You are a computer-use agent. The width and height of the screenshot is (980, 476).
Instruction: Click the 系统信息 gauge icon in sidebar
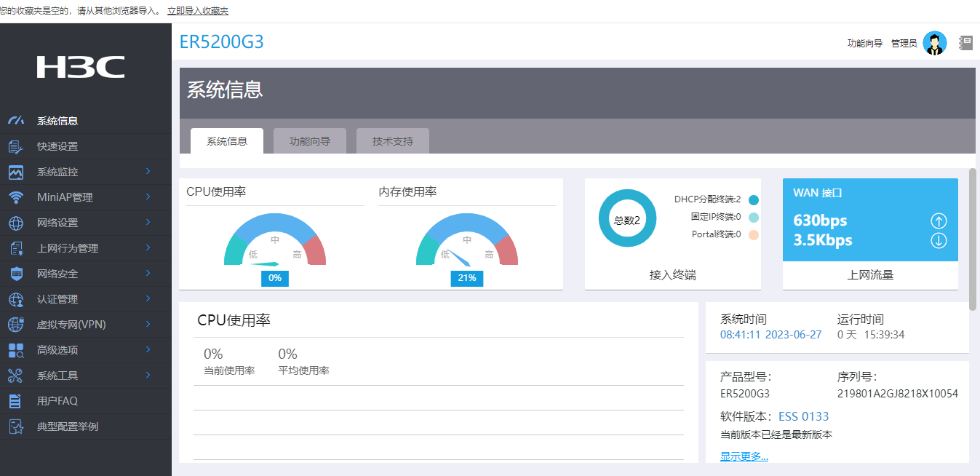tap(16, 121)
